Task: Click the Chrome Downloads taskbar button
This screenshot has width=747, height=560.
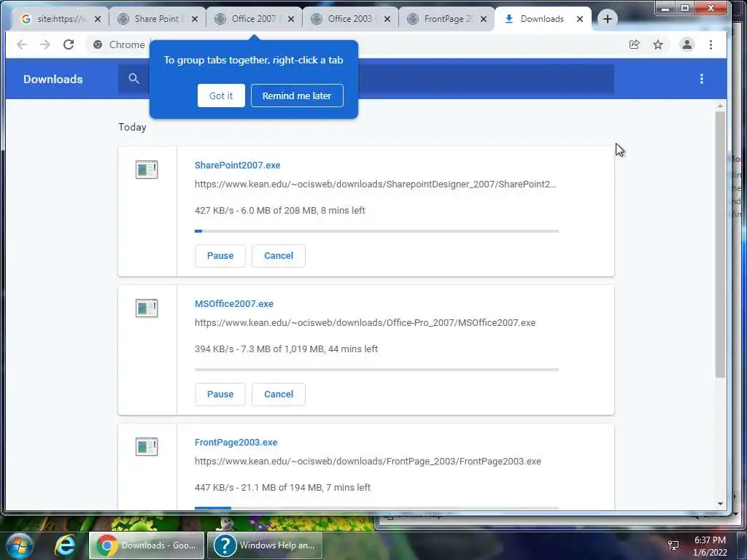Action: click(x=147, y=545)
